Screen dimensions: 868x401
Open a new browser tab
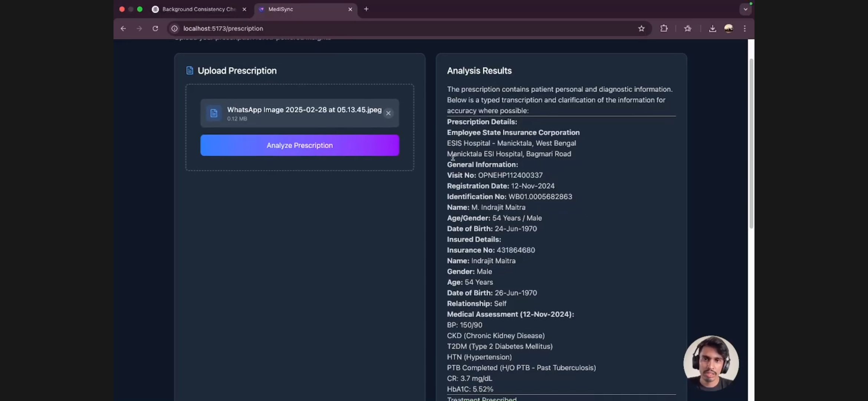[366, 9]
